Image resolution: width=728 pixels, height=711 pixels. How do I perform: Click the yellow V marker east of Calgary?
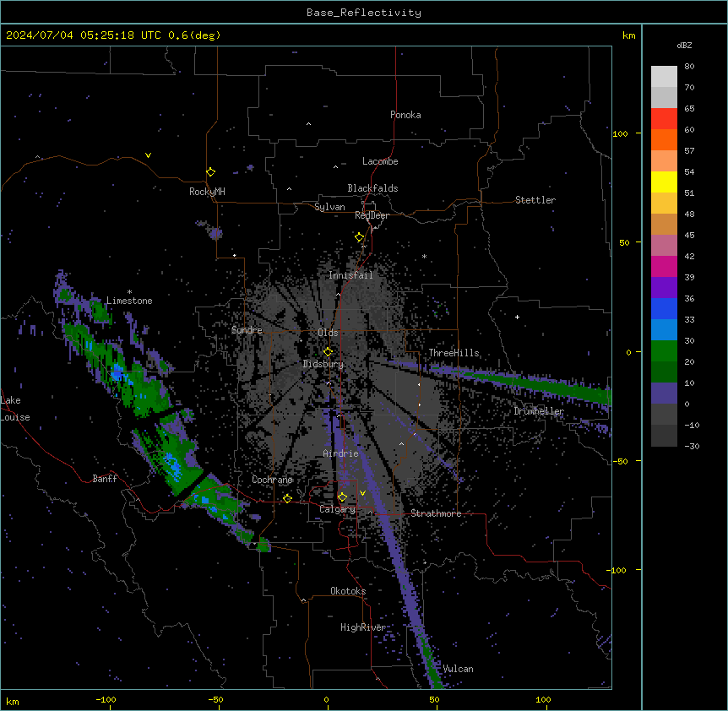click(362, 493)
